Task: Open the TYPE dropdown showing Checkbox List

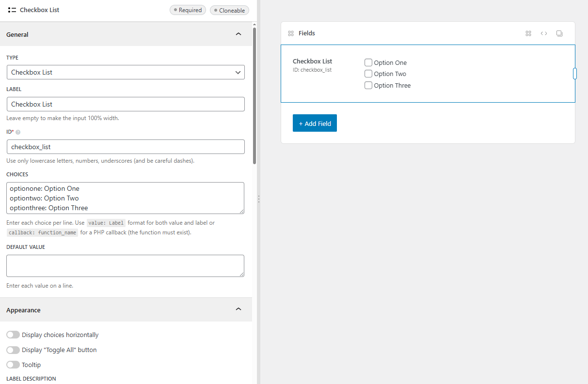Action: [125, 72]
